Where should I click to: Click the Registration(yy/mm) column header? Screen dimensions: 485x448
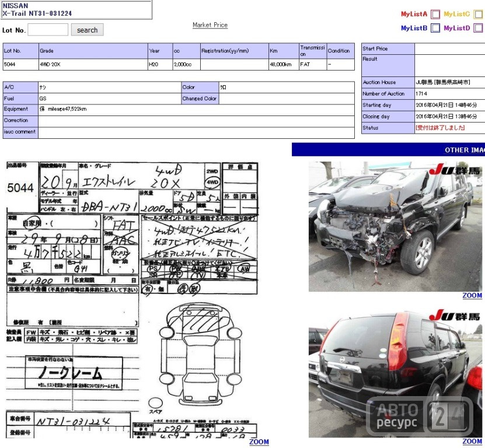[235, 51]
